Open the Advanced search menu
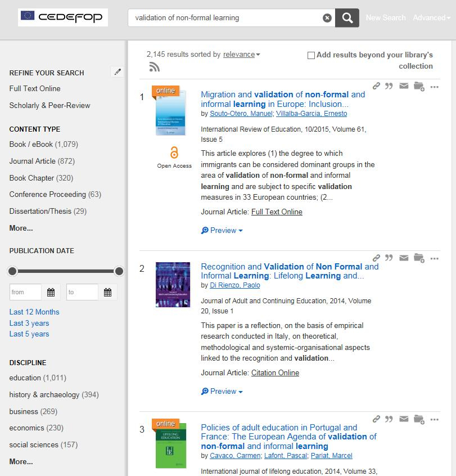456x476 pixels. [x=430, y=17]
